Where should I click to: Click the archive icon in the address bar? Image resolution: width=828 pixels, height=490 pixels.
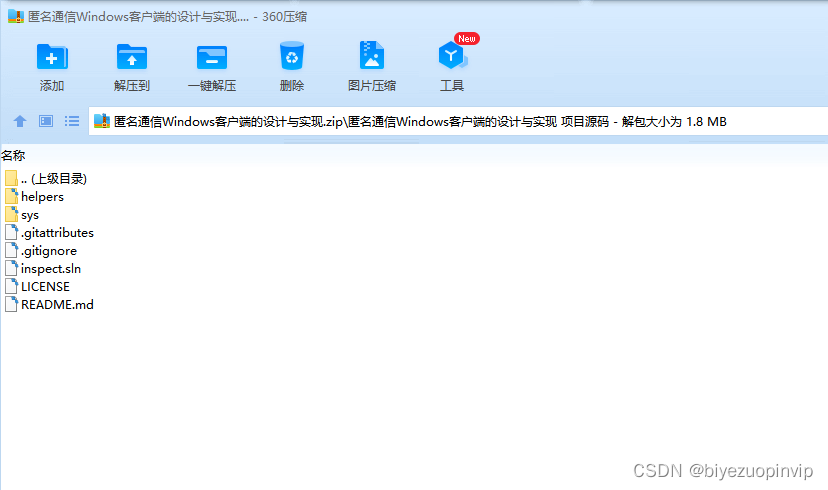click(x=101, y=121)
